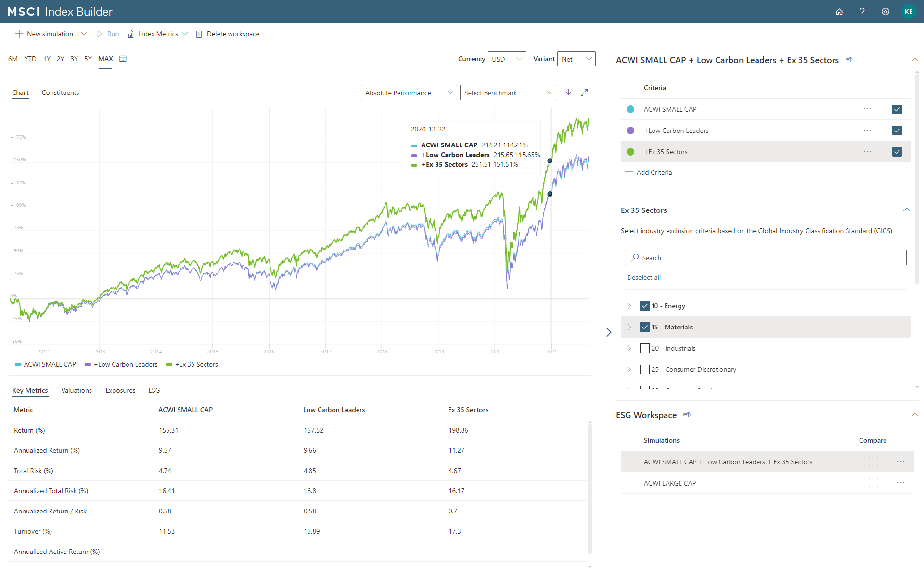Open the Index Metrics dropdown arrow
This screenshot has height=578, width=924.
point(185,34)
